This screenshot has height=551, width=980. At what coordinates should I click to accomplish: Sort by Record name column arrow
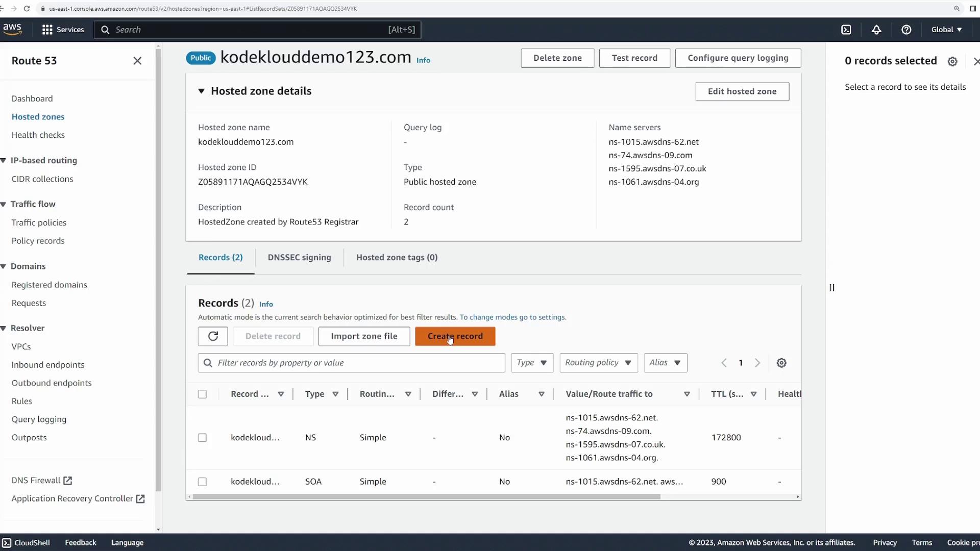point(281,394)
